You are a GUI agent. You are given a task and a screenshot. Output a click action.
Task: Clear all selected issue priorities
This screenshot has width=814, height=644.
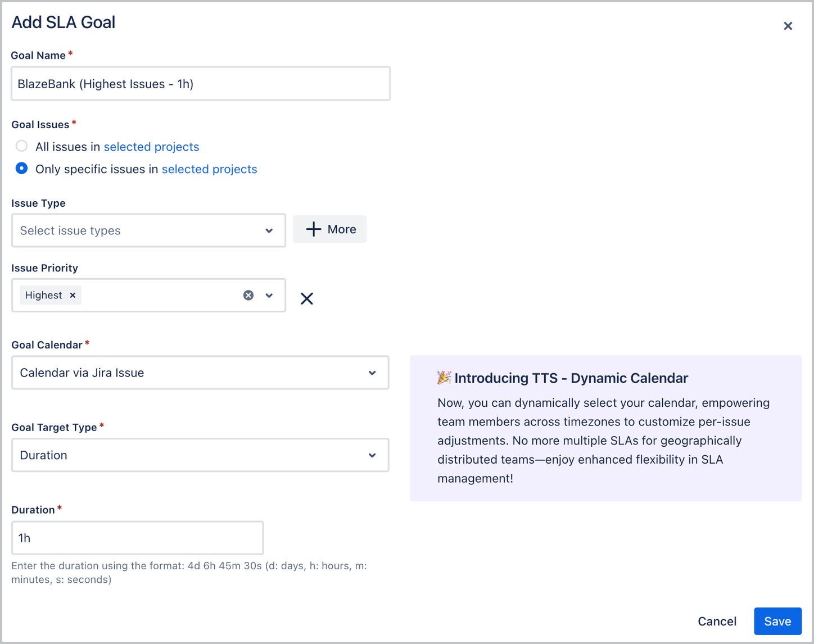click(x=248, y=295)
